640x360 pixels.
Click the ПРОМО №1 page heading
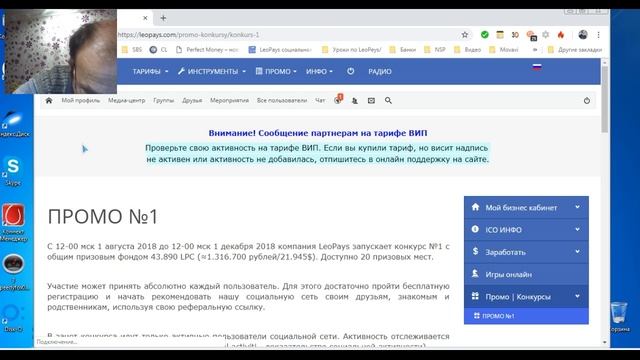[102, 216]
